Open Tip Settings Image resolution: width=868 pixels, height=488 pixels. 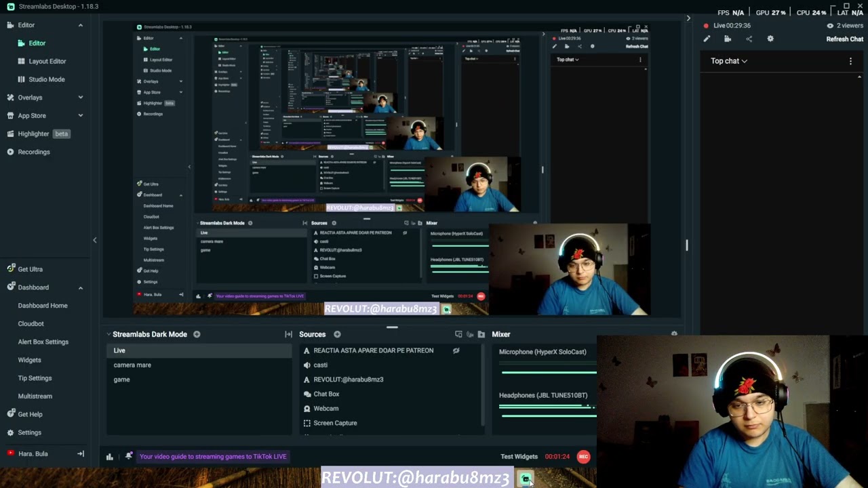[35, 378]
